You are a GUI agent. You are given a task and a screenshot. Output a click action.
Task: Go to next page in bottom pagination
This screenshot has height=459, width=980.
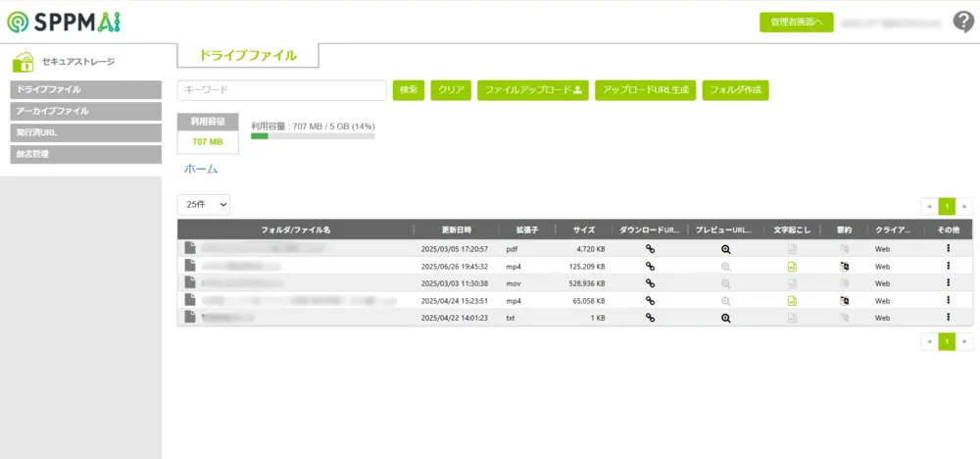coord(964,341)
